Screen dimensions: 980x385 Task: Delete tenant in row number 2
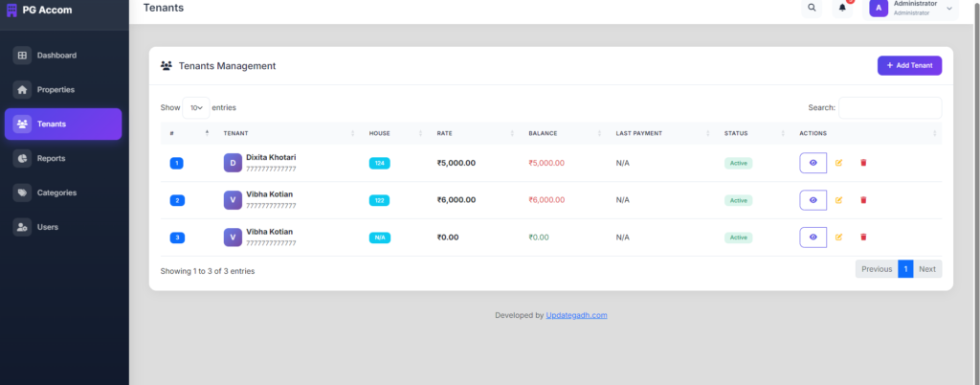coord(864,200)
